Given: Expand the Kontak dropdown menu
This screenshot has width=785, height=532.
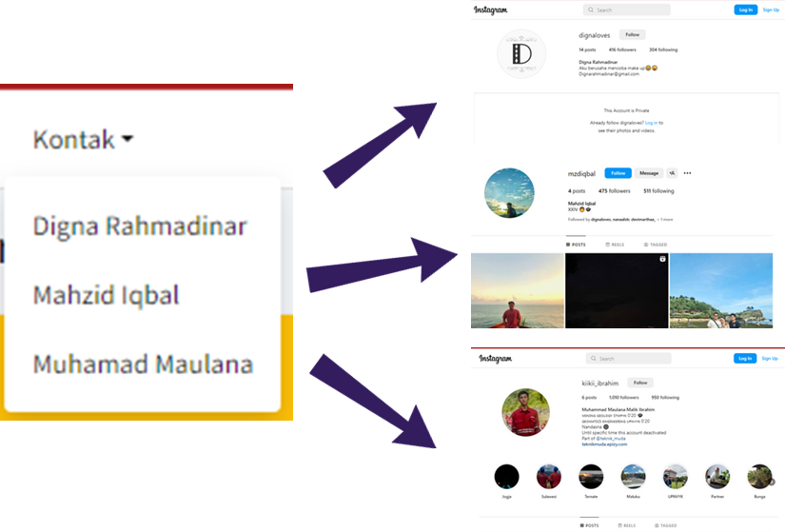Looking at the screenshot, I should pos(83,139).
